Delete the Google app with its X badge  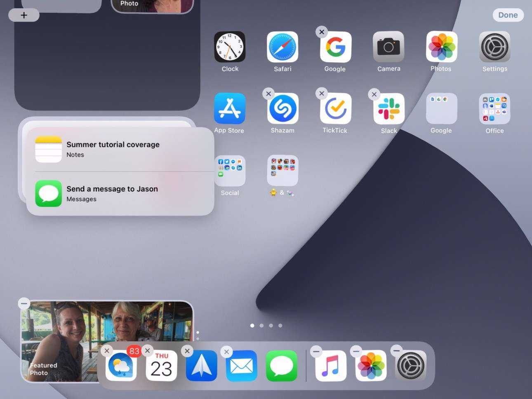[322, 32]
